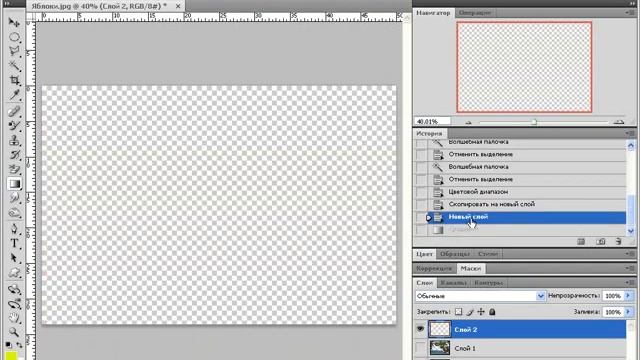
Task: Show the hidden Слой 1 layer
Action: pyautogui.click(x=420, y=348)
